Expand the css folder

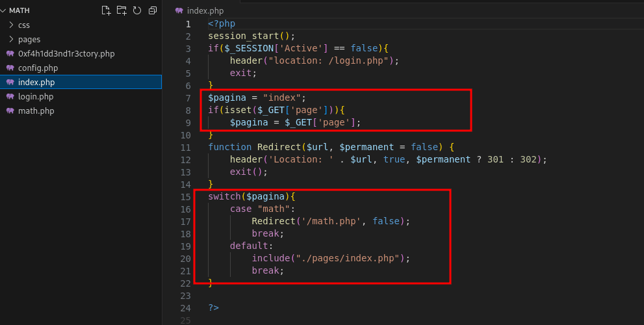[12, 25]
